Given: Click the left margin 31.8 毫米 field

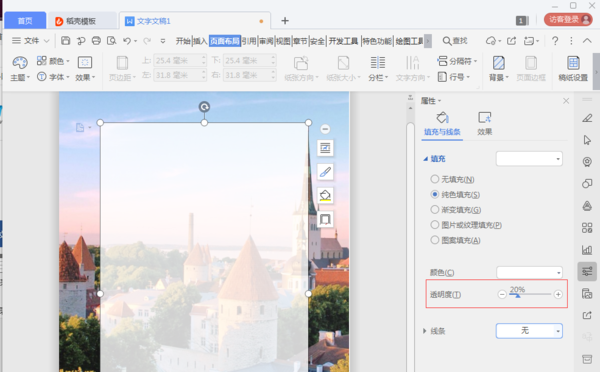Looking at the screenshot, I should 180,75.
